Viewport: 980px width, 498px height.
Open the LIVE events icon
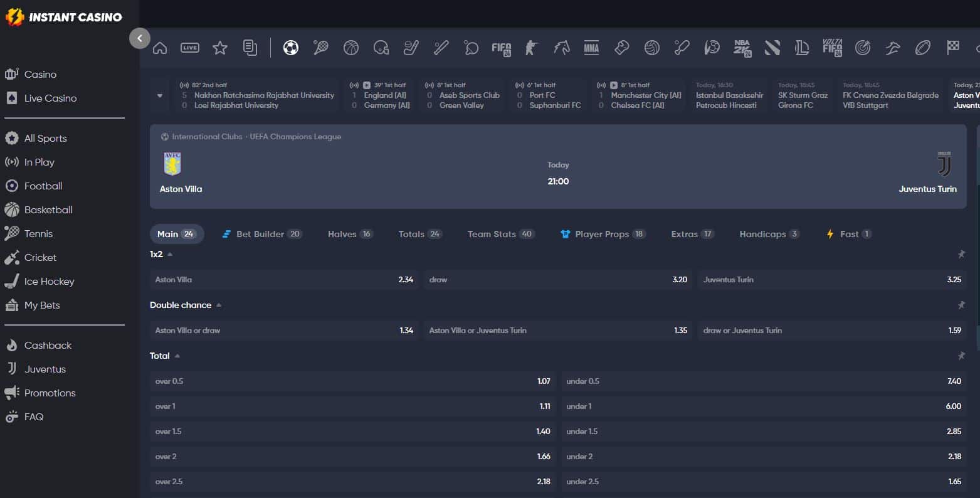click(x=190, y=48)
